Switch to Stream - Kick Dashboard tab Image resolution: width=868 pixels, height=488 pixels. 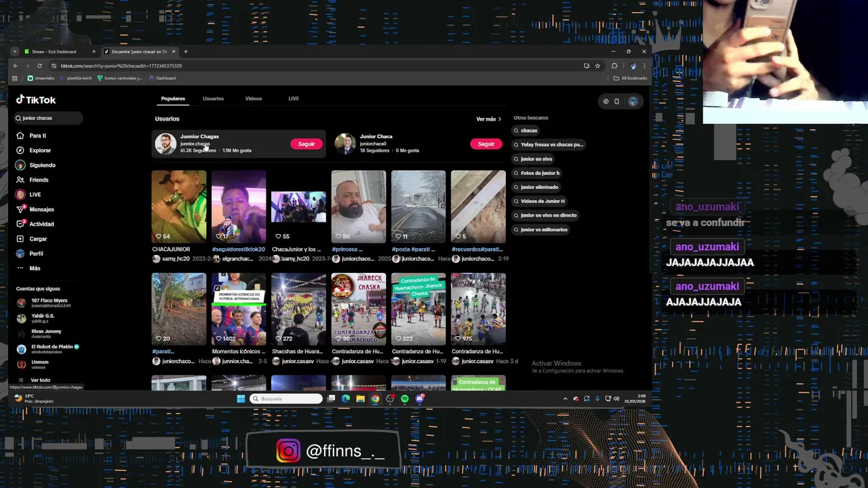(x=59, y=52)
